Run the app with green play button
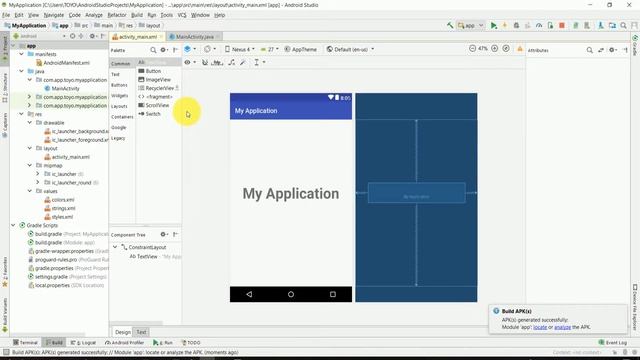 [x=493, y=25]
